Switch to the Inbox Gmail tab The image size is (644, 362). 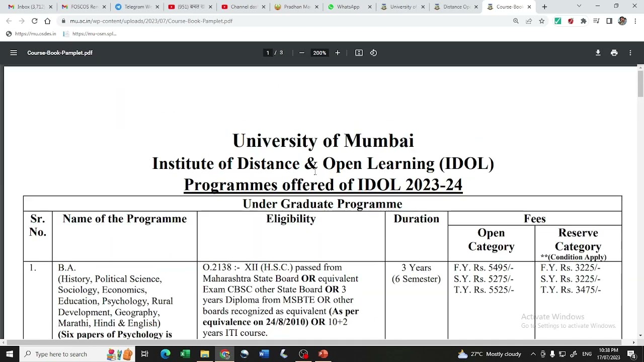tap(30, 7)
